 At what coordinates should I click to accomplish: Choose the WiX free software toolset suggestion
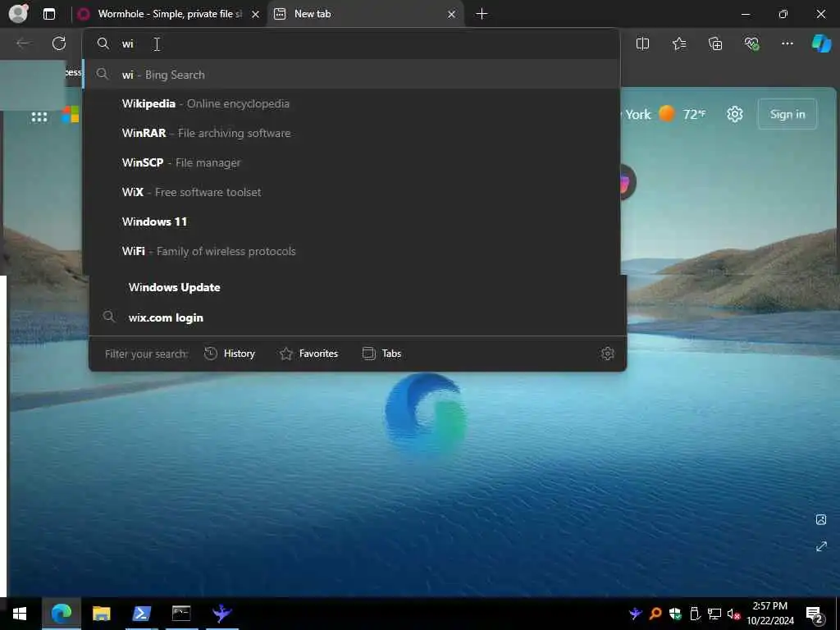[x=351, y=192]
